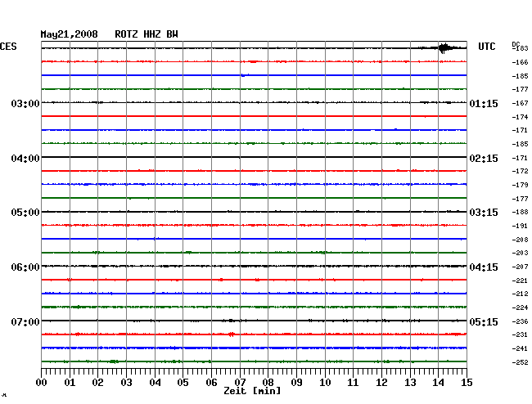Click minute tick label 08 on x-axis
Image resolution: width=532 pixels, height=404 pixels.
(x=268, y=383)
